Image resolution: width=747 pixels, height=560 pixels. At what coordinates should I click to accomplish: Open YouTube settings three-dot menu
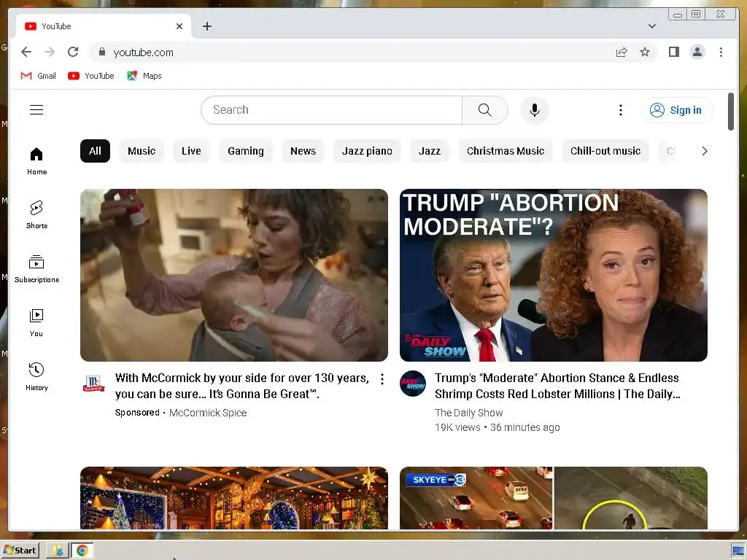(620, 110)
